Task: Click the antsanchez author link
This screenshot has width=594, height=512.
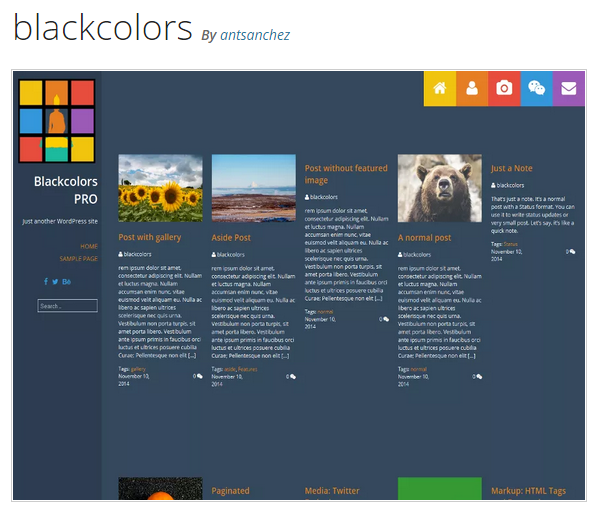Action: pyautogui.click(x=255, y=35)
